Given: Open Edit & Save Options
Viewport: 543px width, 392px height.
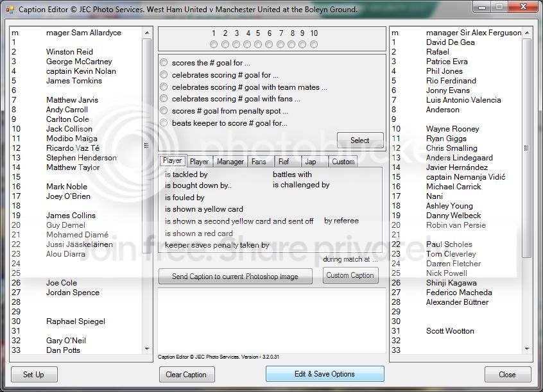Looking at the screenshot, I should (325, 374).
